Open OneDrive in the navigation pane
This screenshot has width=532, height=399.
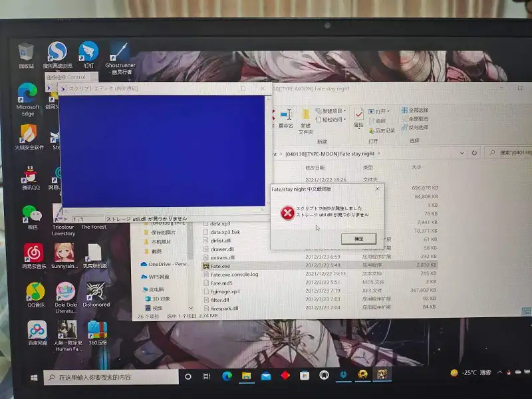(x=164, y=264)
